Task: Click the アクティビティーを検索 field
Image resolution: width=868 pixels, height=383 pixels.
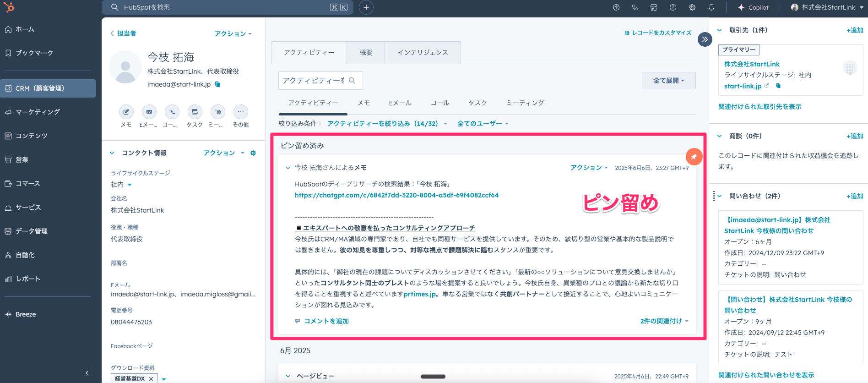Action: pos(320,81)
